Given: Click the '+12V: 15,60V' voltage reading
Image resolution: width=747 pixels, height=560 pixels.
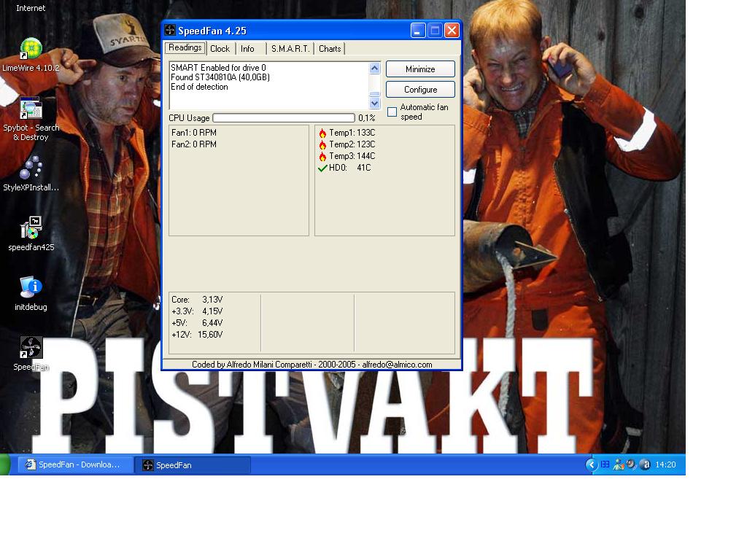Looking at the screenshot, I should (x=197, y=334).
